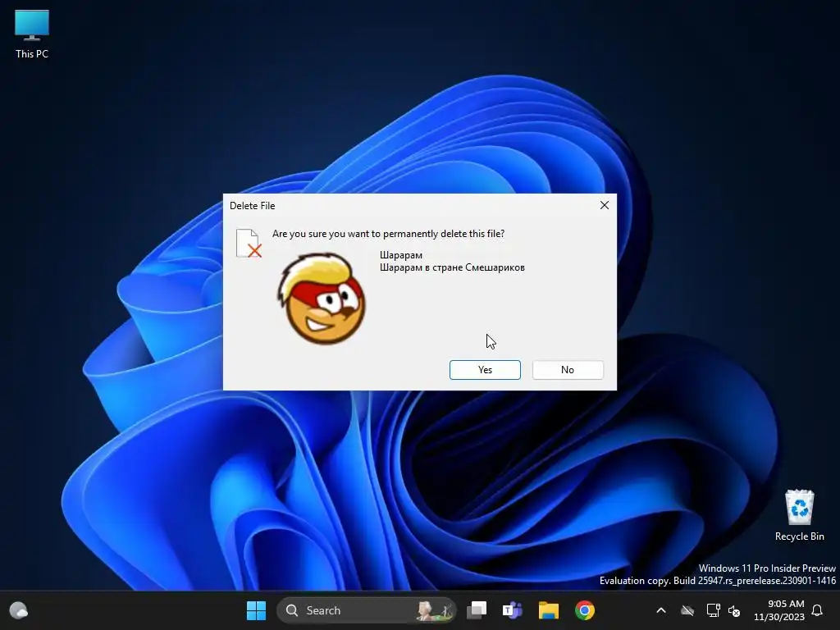Close the Delete File dialog

tap(605, 205)
